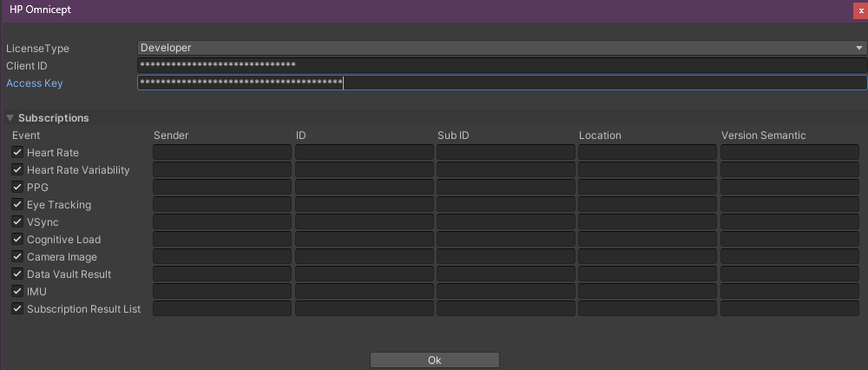Disable the Subscription Result List checkbox
The width and height of the screenshot is (868, 370).
coord(17,309)
